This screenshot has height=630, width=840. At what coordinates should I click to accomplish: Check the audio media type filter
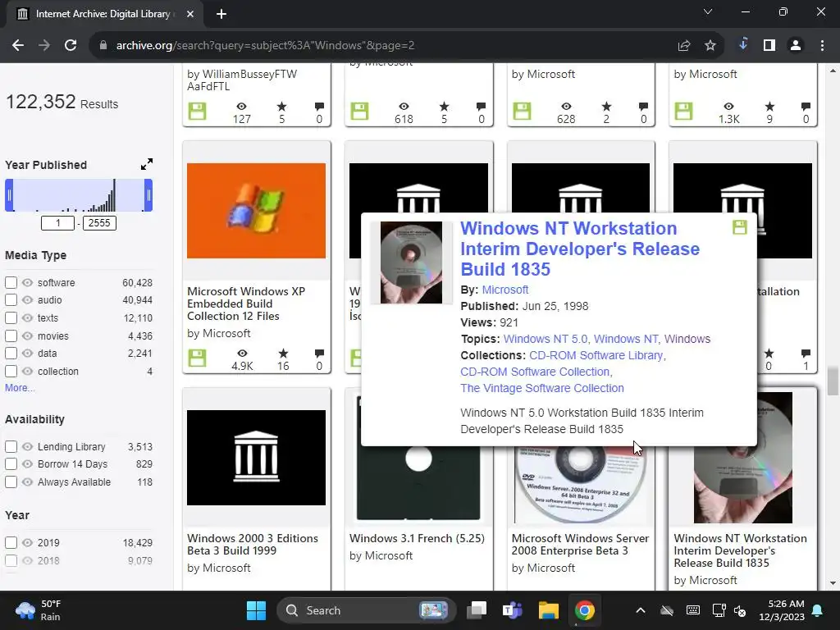click(x=11, y=300)
